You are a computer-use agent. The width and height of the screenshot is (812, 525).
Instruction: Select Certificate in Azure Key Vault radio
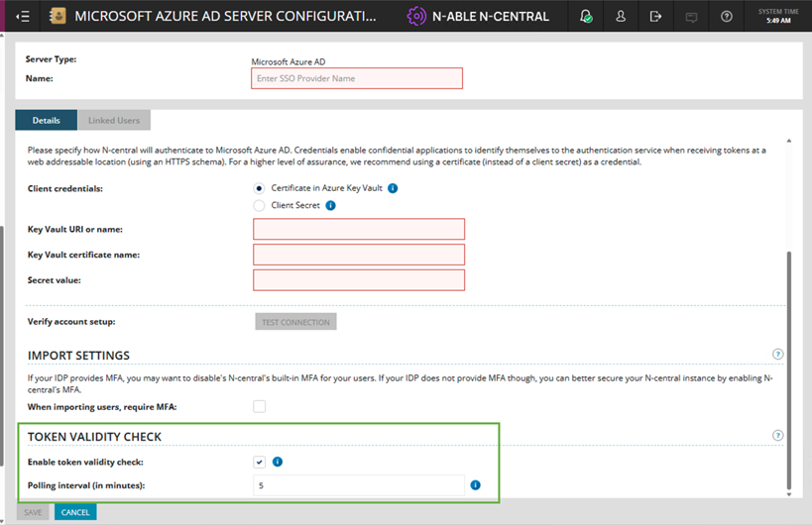click(x=259, y=188)
